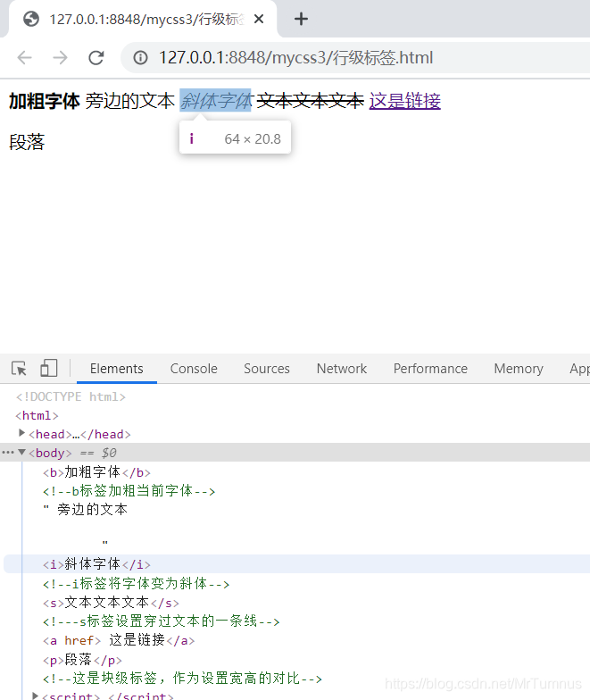The height and width of the screenshot is (700, 590).
Task: Click the 64 × 20.8 size tooltip
Action: click(236, 137)
